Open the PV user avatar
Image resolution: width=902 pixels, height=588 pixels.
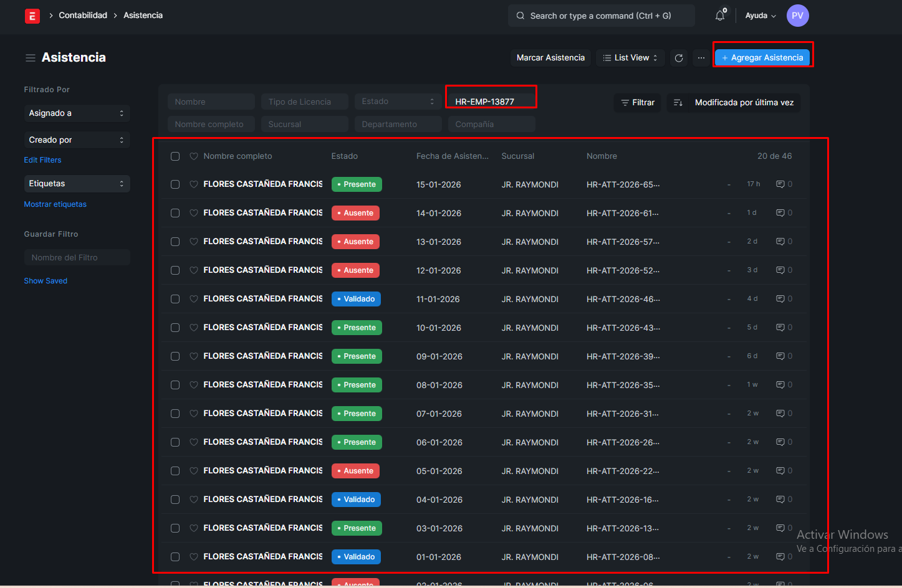click(797, 16)
